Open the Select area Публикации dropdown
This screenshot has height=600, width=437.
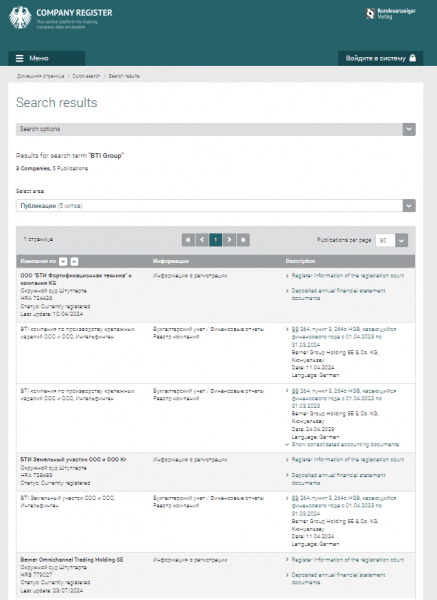tap(215, 205)
